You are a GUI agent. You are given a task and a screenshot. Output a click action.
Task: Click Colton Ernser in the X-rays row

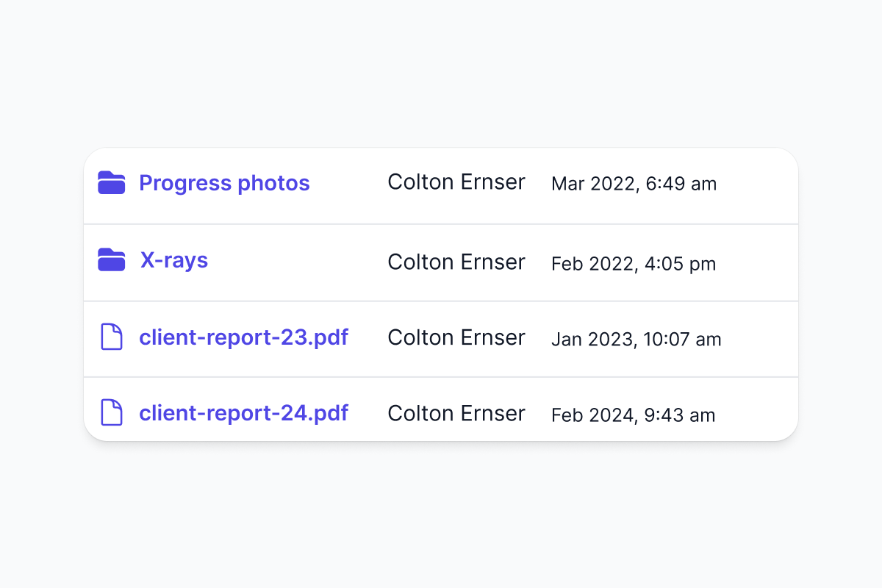(x=456, y=262)
